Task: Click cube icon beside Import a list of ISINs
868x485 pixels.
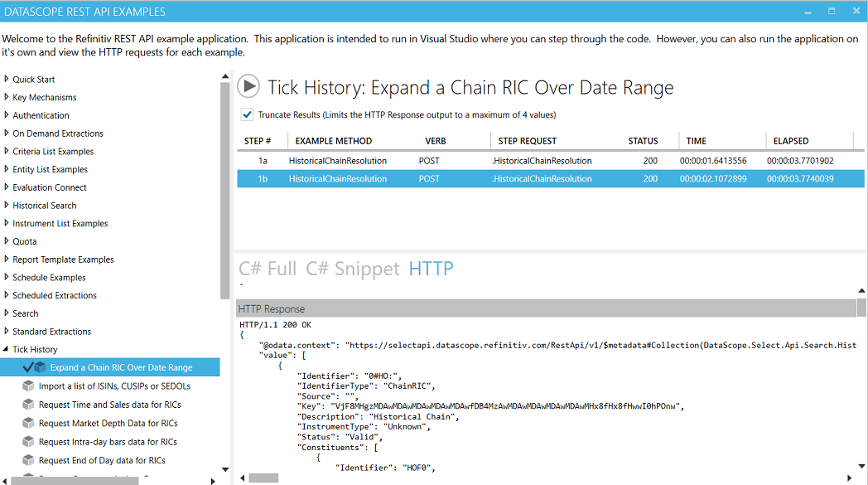Action: 28,386
